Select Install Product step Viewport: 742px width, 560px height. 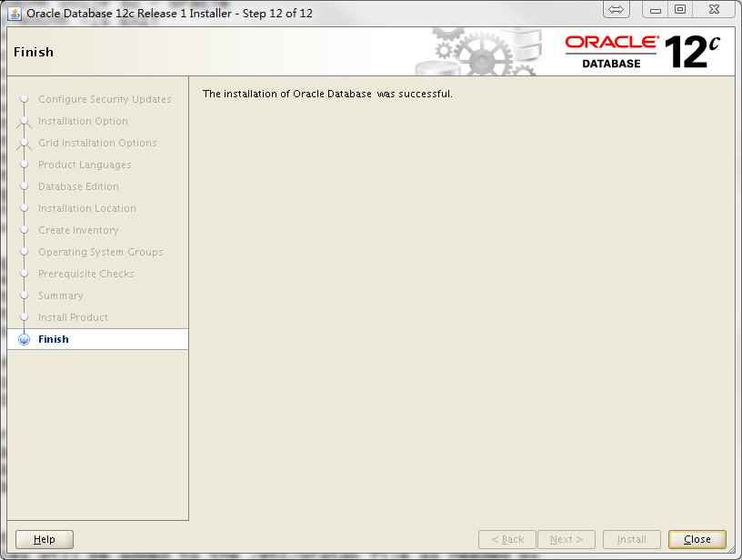pos(73,317)
